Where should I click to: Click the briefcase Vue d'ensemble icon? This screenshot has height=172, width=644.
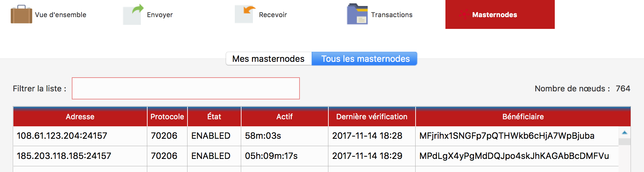pos(21,14)
